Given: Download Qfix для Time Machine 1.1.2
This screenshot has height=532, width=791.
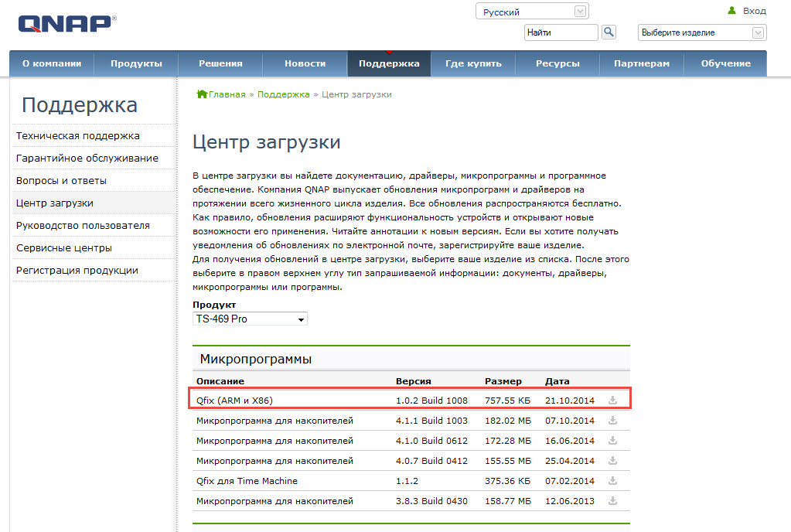Looking at the screenshot, I should click(612, 480).
